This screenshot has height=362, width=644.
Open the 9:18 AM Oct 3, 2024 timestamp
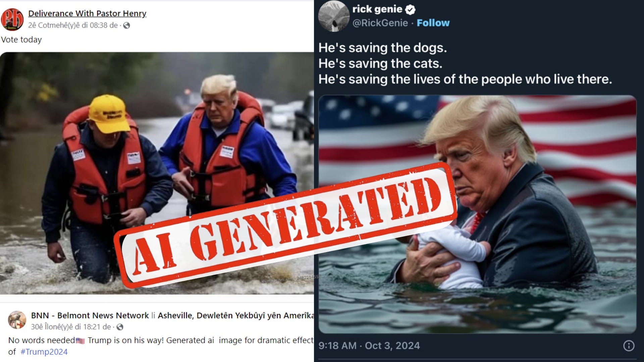click(369, 346)
